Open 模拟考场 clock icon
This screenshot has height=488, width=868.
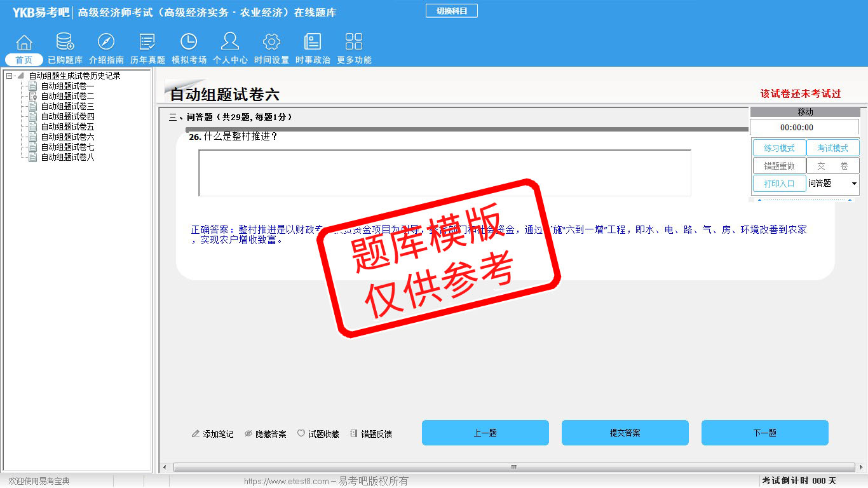pyautogui.click(x=189, y=43)
